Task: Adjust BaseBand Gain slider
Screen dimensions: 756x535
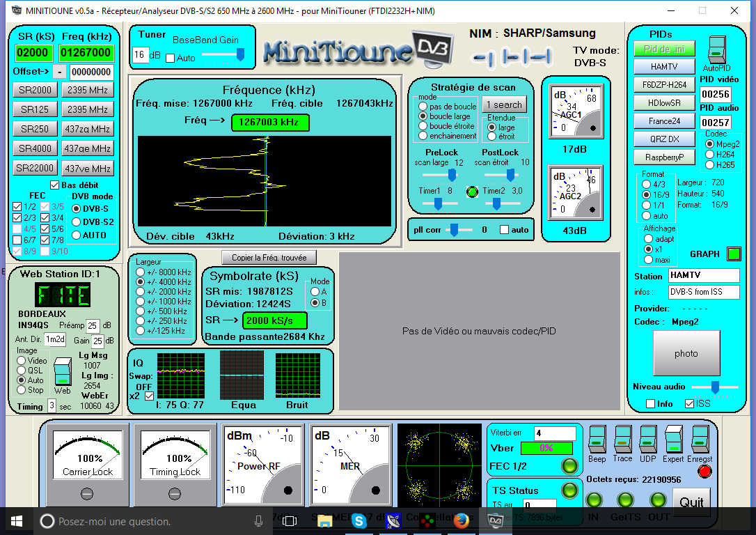Action: coord(240,54)
